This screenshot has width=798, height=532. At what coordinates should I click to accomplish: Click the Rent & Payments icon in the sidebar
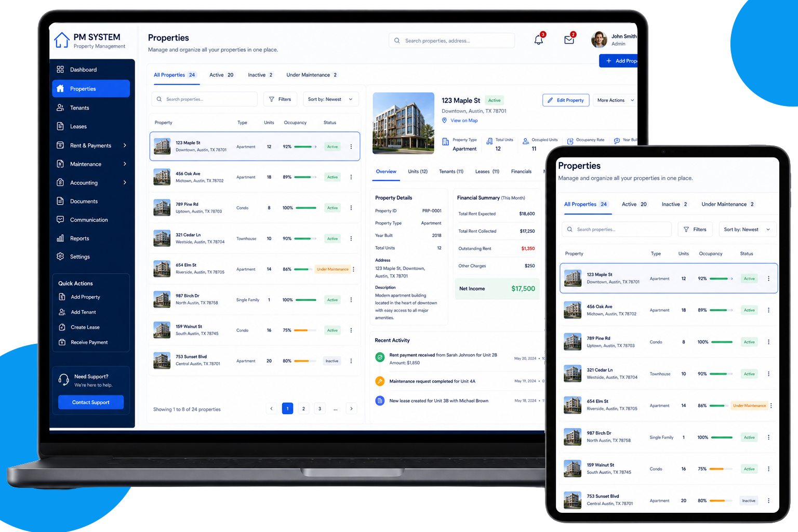coord(60,145)
